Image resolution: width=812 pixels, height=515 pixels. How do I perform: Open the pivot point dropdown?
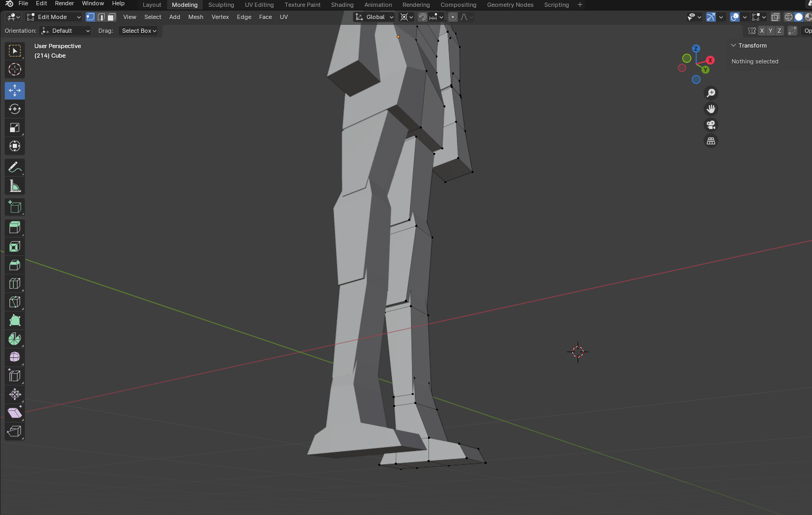coord(406,17)
